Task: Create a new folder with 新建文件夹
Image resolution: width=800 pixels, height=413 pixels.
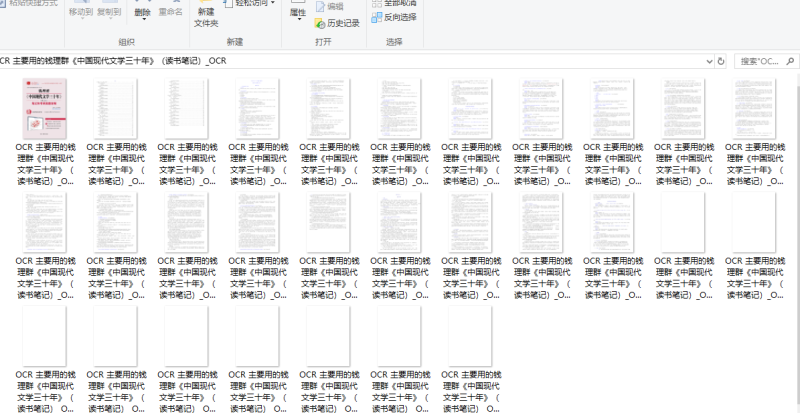Action: pos(206,15)
